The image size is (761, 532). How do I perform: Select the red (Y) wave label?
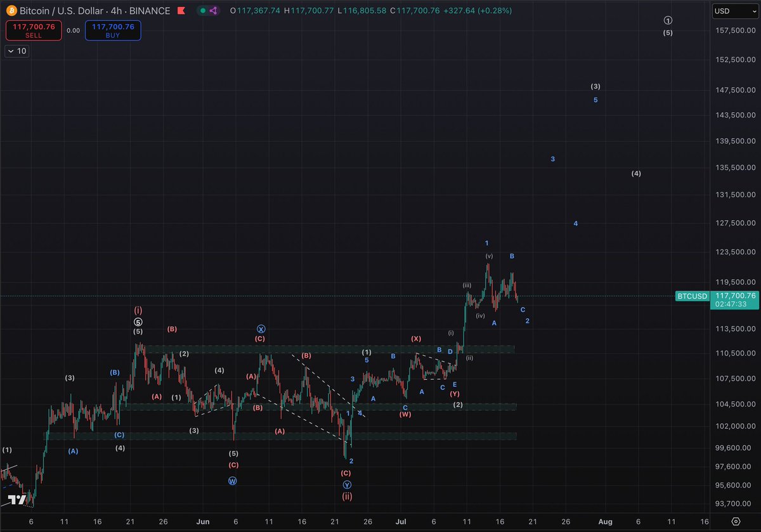(455, 394)
